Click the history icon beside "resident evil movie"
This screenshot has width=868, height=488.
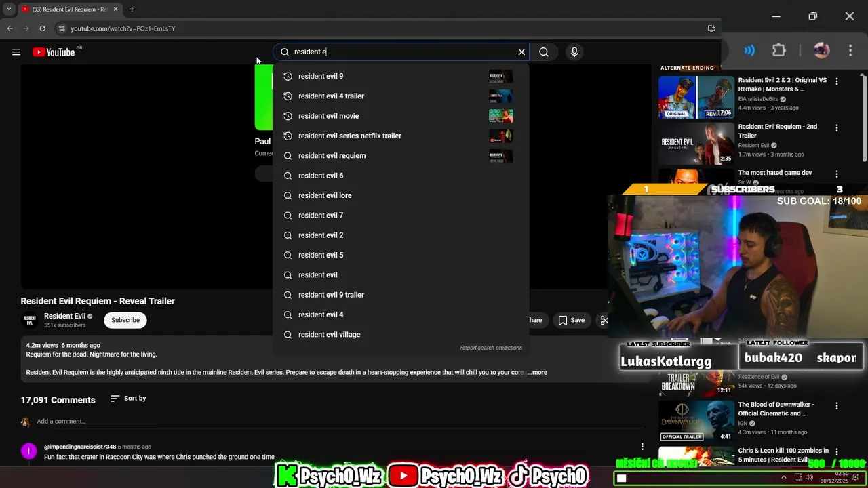point(288,116)
